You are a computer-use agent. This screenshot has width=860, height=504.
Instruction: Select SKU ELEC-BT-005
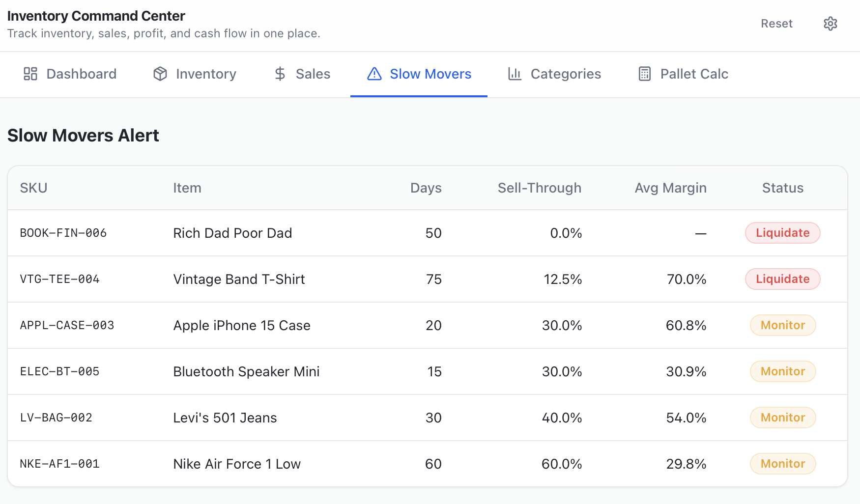[59, 371]
